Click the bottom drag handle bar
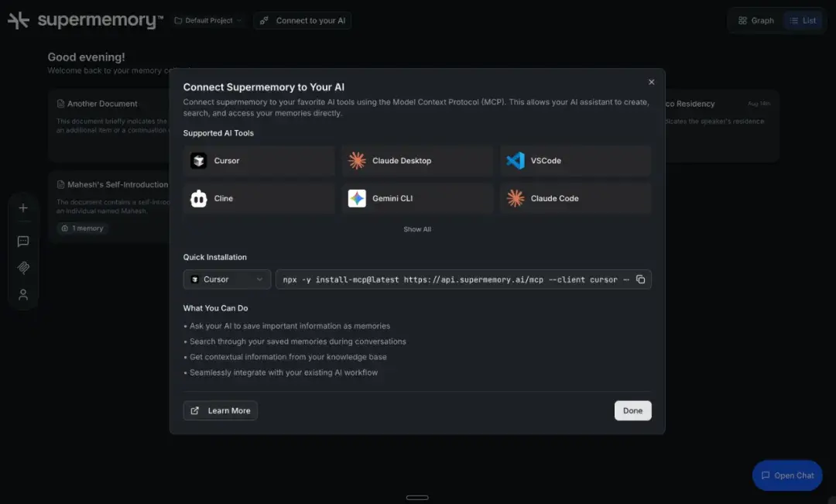 [417, 498]
